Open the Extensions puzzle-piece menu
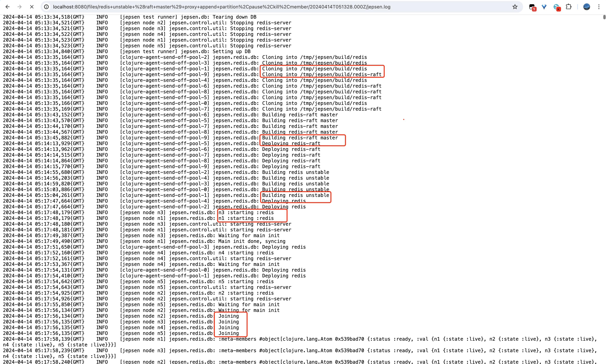 (569, 7)
